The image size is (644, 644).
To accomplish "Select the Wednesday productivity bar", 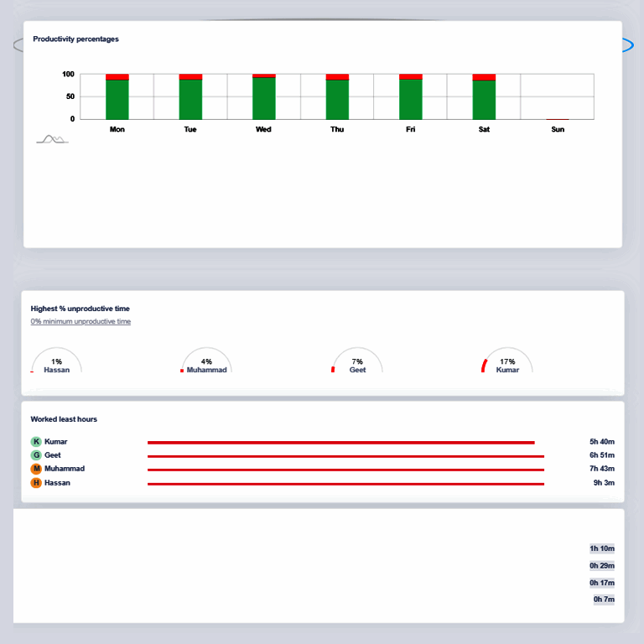I will point(263,97).
